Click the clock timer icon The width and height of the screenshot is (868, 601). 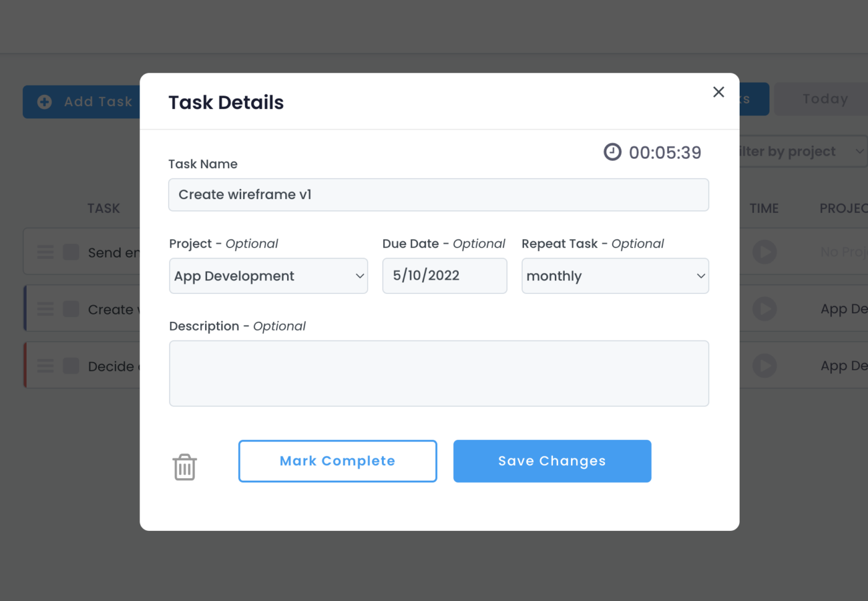[x=613, y=152]
